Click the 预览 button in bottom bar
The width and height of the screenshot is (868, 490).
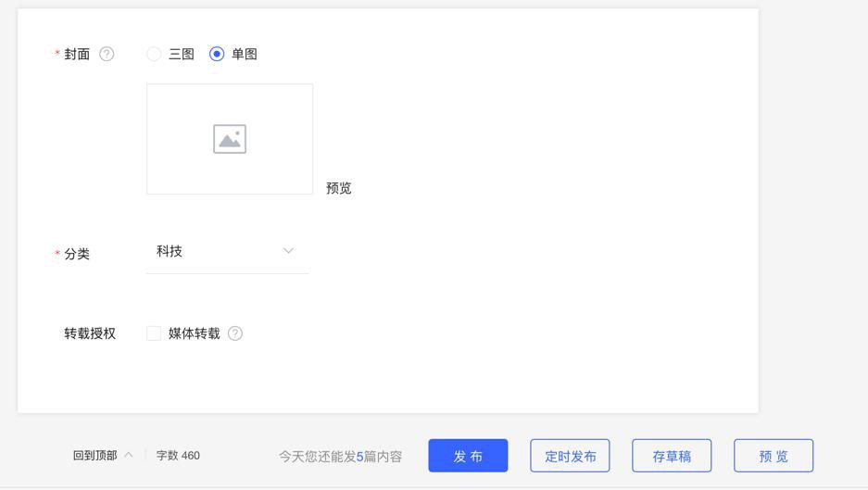774,456
